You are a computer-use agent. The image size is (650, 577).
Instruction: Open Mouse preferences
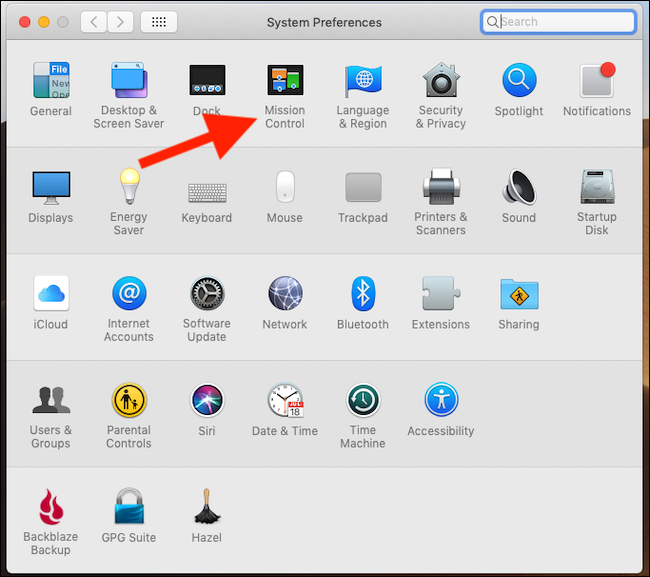(x=285, y=187)
